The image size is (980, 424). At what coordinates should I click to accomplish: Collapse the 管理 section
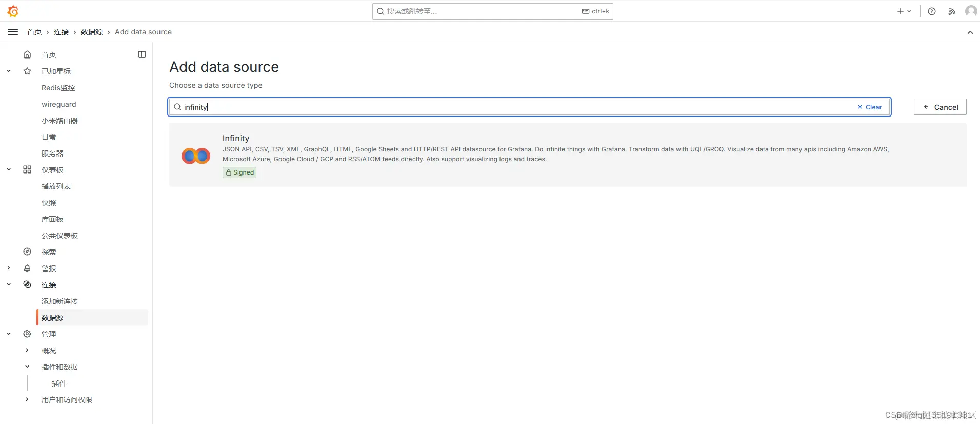(x=9, y=334)
